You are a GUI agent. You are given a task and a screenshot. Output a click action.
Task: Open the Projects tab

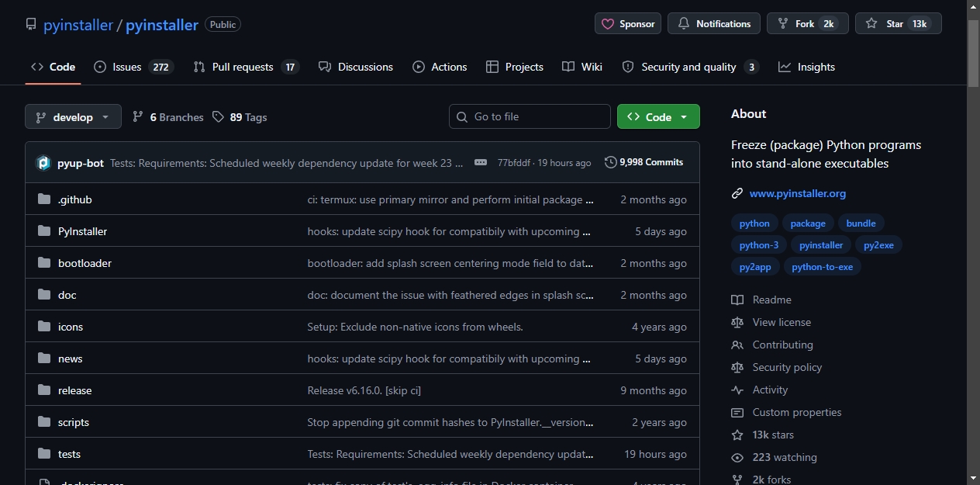[x=515, y=67]
